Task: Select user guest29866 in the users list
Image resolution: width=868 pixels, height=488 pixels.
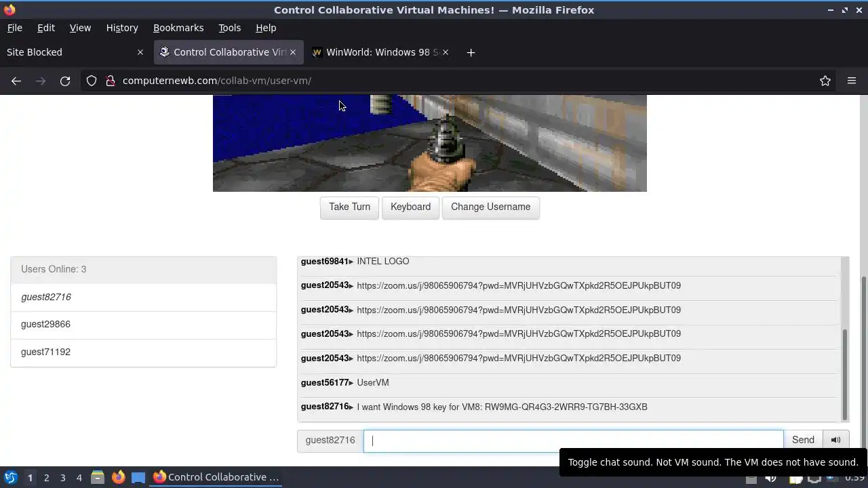Action: pos(143,324)
